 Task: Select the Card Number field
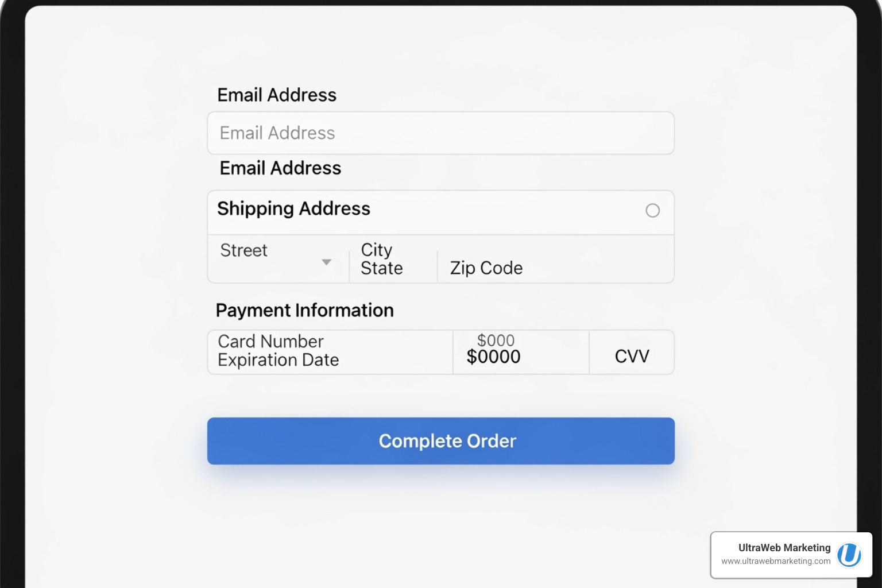click(270, 341)
